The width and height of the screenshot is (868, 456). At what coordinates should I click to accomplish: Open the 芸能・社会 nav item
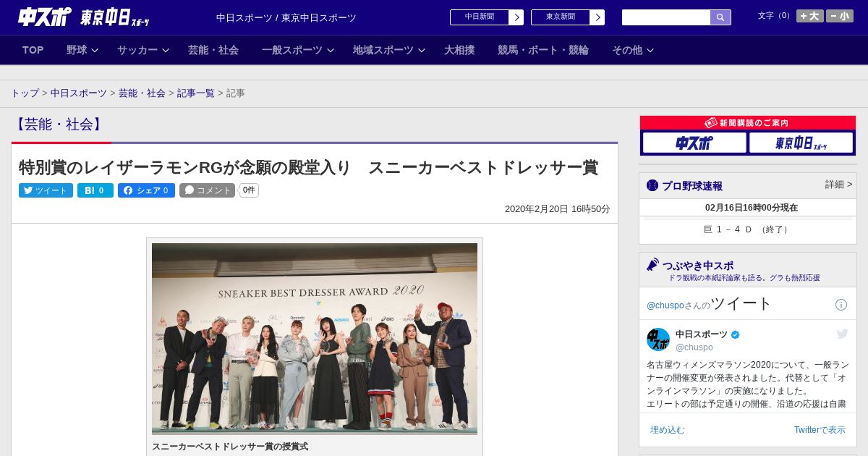(x=213, y=50)
